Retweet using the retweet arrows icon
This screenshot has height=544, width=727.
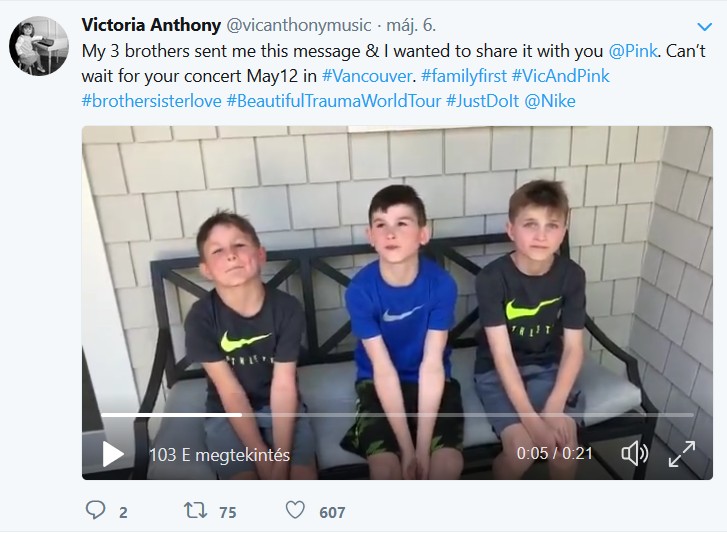coord(195,511)
